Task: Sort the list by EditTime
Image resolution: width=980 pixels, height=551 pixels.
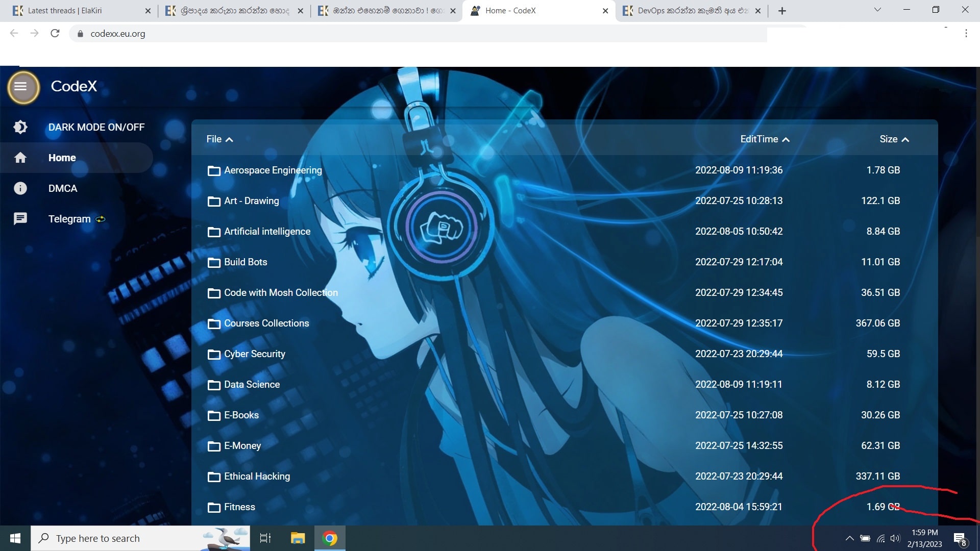Action: 765,139
